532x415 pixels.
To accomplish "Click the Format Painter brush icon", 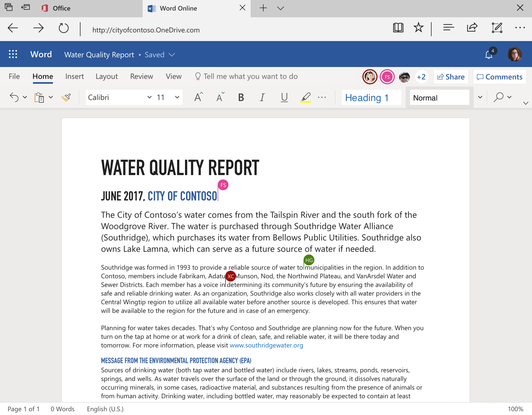I will point(66,97).
